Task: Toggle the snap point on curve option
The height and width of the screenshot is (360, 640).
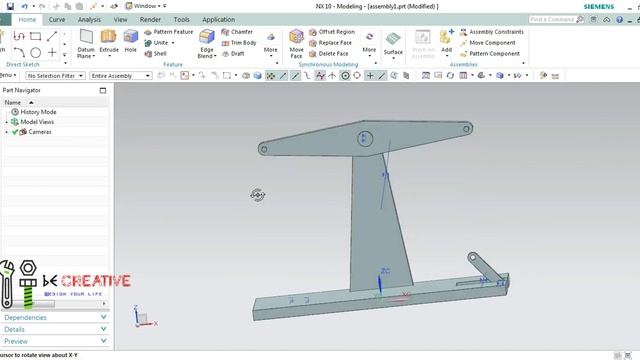Action: [x=382, y=76]
